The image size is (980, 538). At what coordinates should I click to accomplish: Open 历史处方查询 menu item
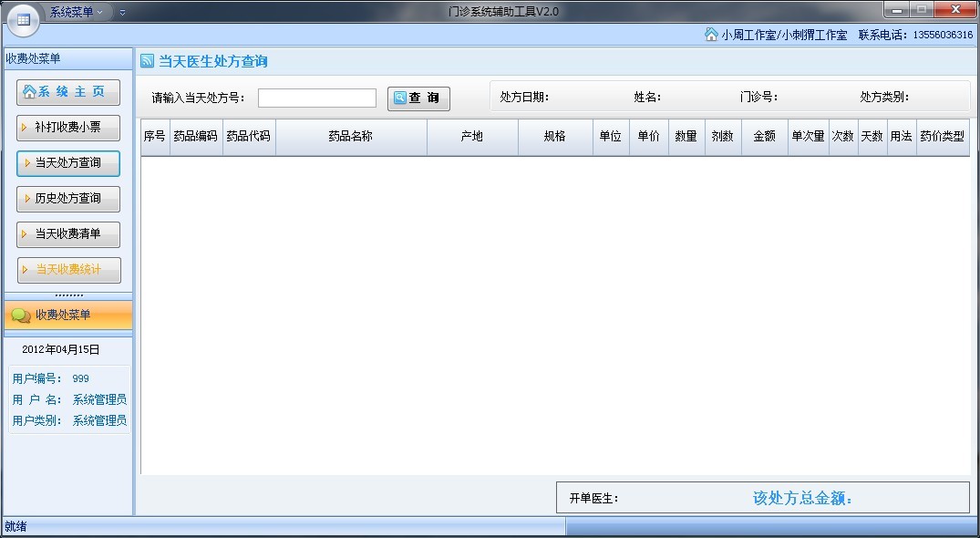tap(68, 199)
